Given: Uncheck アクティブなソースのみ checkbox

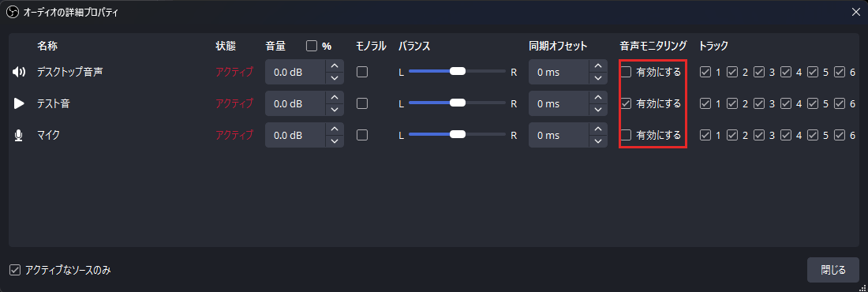Looking at the screenshot, I should 15,271.
